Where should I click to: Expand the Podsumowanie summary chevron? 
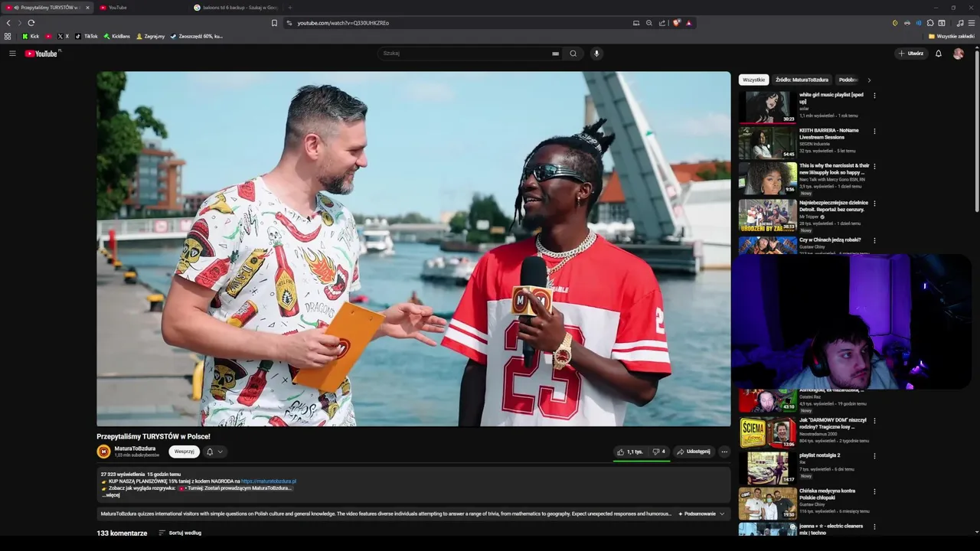pyautogui.click(x=721, y=514)
